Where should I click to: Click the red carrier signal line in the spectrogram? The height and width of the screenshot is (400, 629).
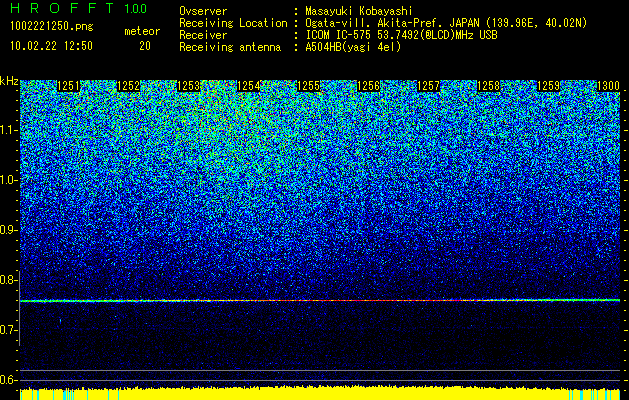(x=320, y=300)
